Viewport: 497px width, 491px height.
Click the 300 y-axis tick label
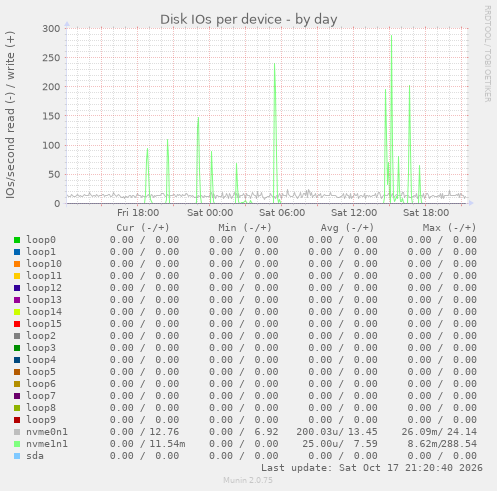click(51, 29)
